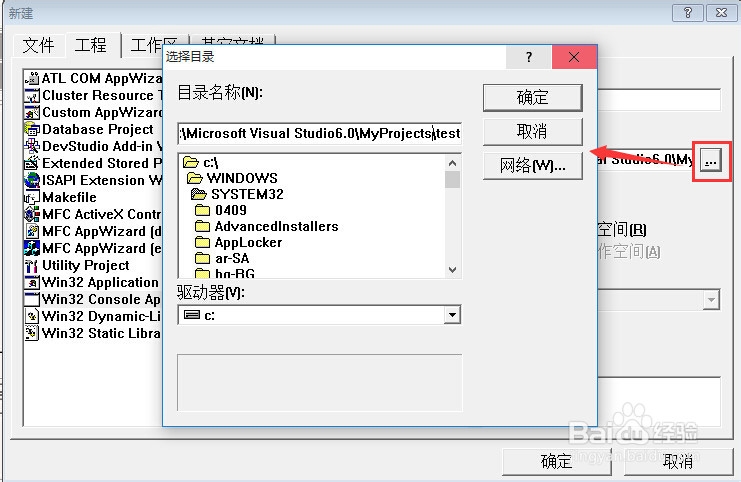
Task: Select the Makefile project icon
Action: tap(32, 198)
